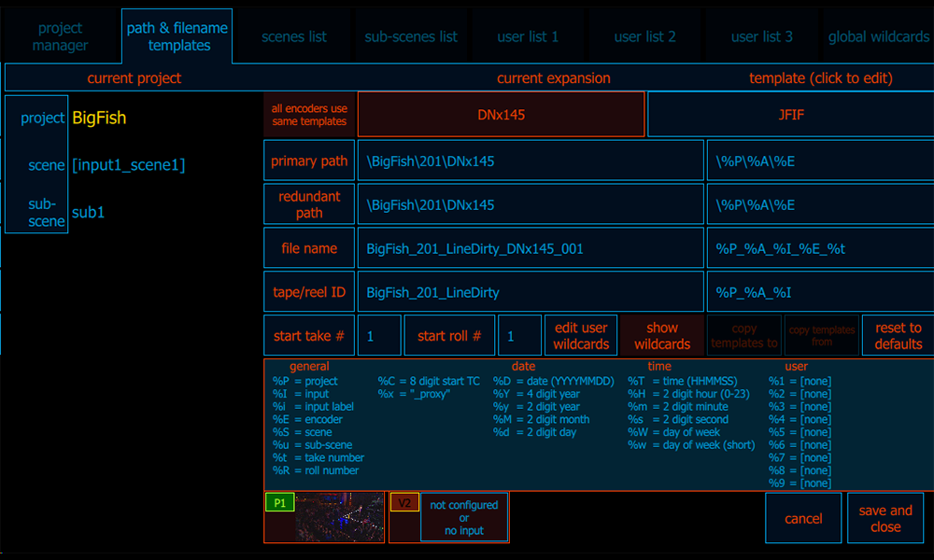Open the sub-scenes list tab

tap(411, 37)
